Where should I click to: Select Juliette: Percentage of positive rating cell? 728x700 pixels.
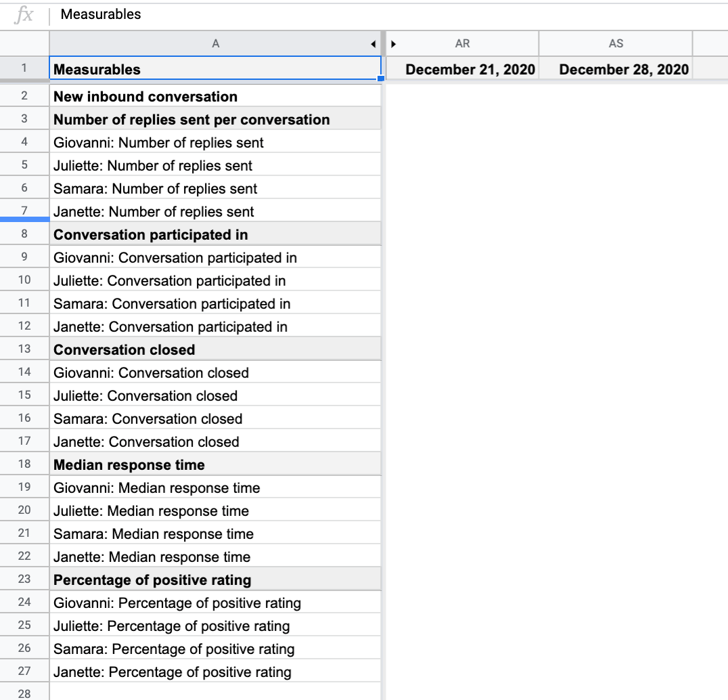pyautogui.click(x=215, y=625)
